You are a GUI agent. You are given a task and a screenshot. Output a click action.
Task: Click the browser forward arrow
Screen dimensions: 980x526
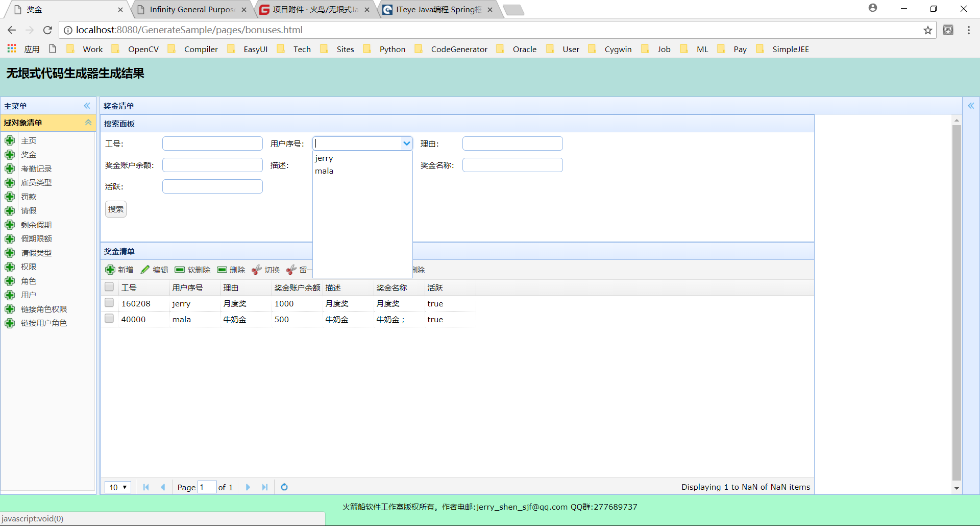[x=30, y=30]
